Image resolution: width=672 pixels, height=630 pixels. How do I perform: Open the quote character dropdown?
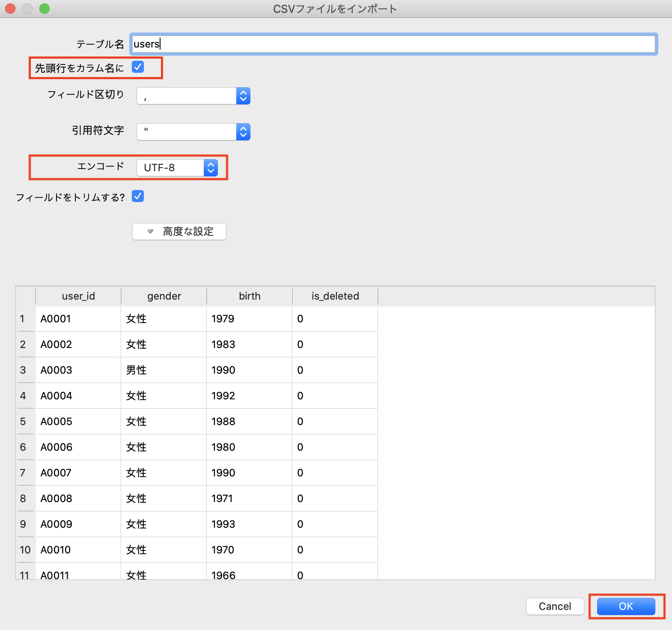click(x=193, y=132)
